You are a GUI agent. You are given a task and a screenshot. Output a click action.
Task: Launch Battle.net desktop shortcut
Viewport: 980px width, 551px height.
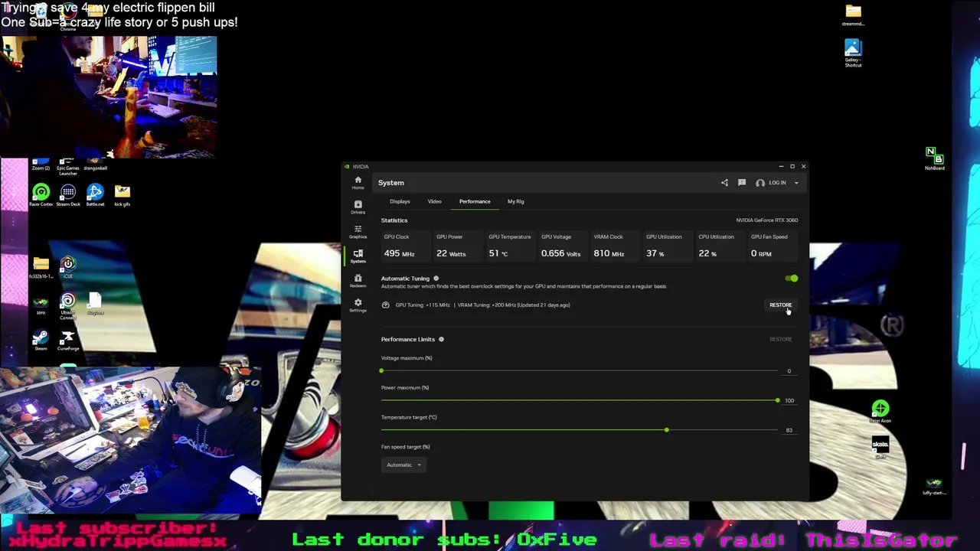[95, 194]
